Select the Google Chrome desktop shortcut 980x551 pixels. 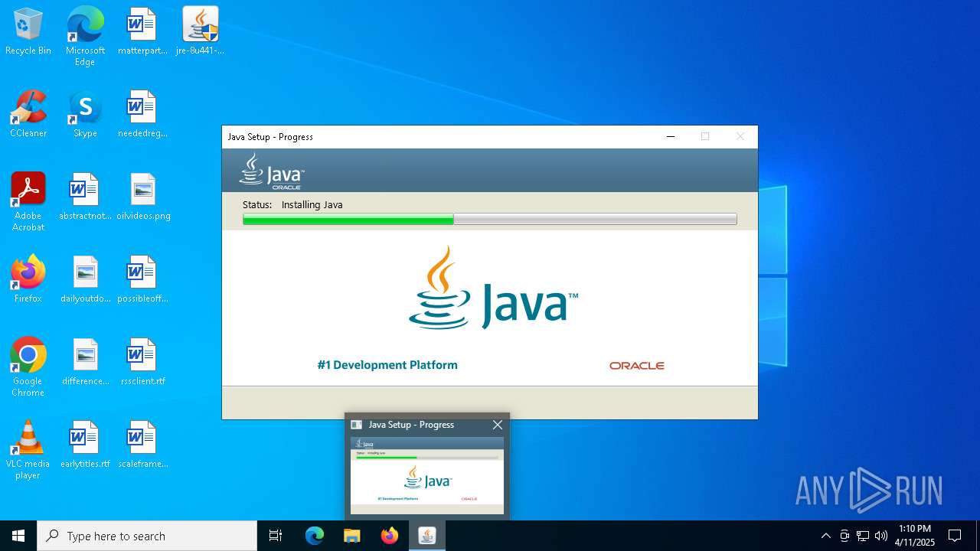pyautogui.click(x=28, y=367)
